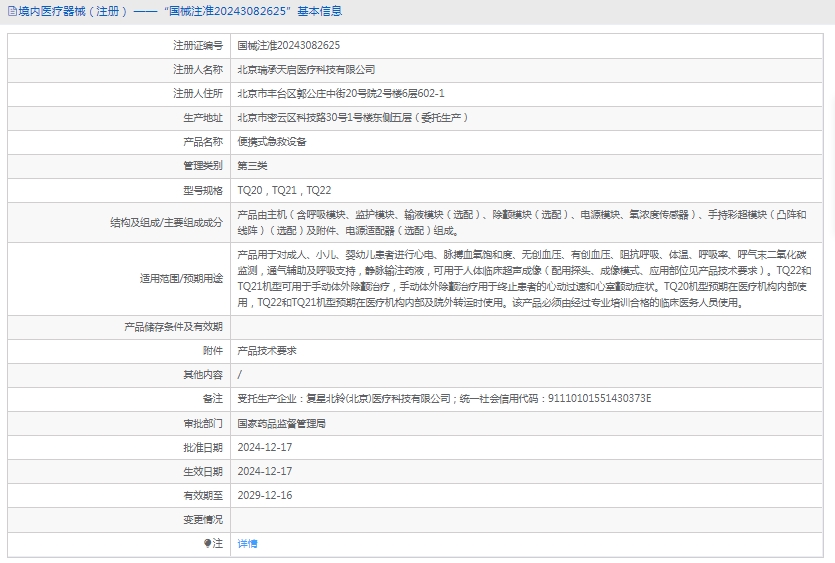Click the document icon before 境内医疗器械 title

tap(10, 12)
